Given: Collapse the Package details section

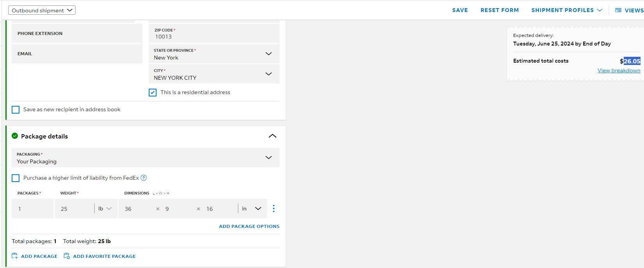Looking at the screenshot, I should coord(273,136).
